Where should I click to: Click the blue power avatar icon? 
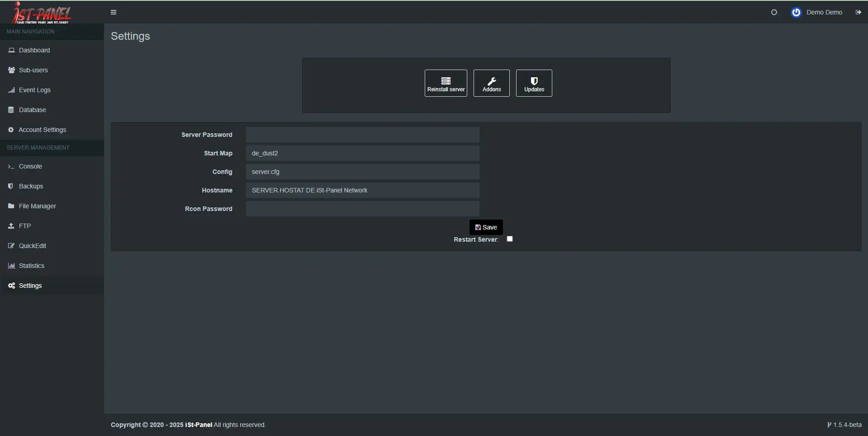pos(796,12)
